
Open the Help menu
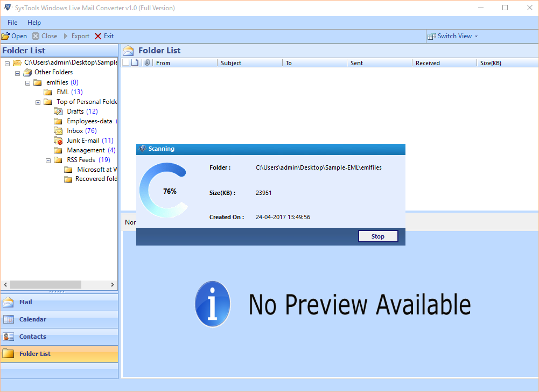pos(34,23)
